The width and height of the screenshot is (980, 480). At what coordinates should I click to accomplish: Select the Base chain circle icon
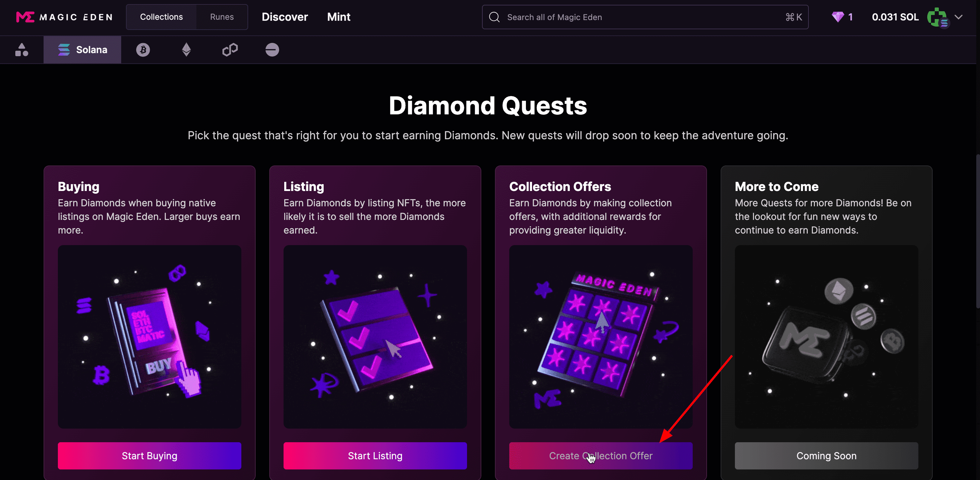[x=272, y=50]
